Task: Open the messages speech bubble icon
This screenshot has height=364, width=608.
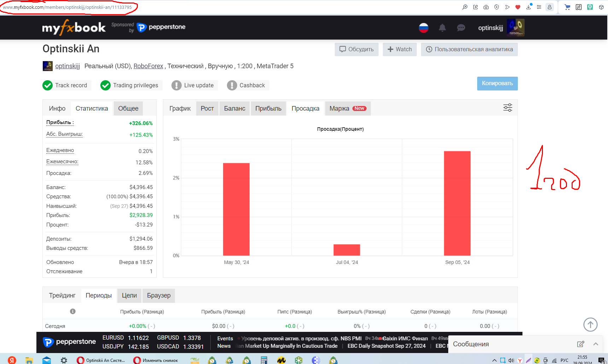Action: click(461, 28)
